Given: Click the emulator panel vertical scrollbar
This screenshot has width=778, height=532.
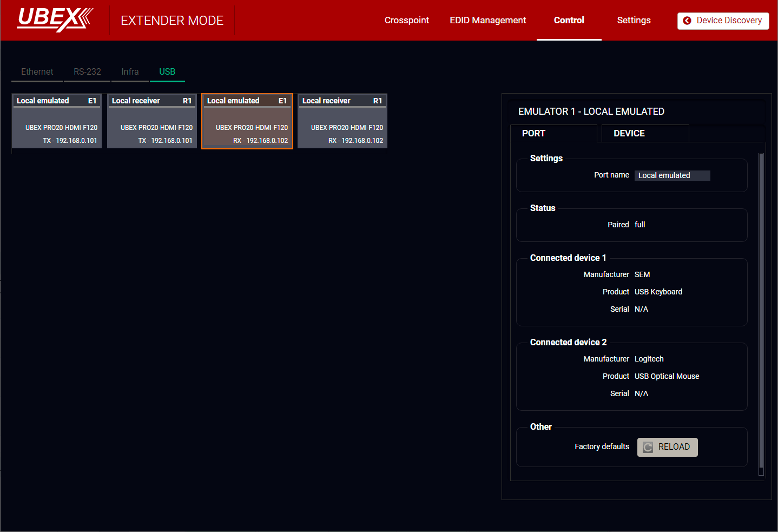Looking at the screenshot, I should (x=761, y=314).
